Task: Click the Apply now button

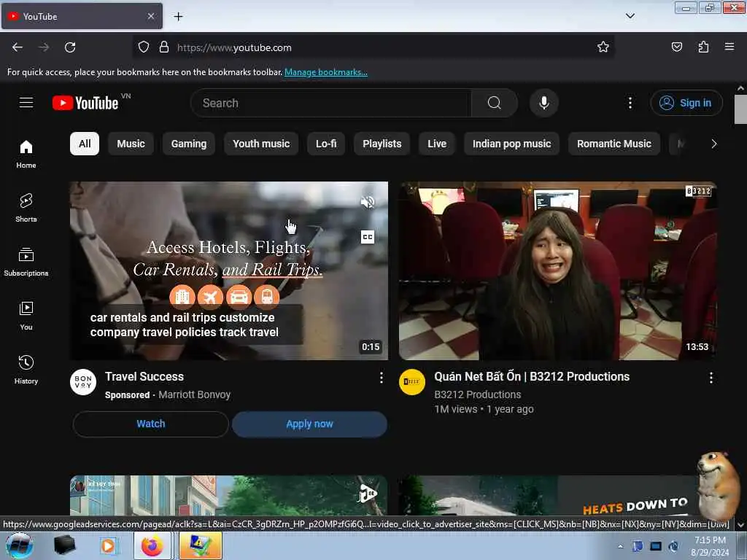Action: click(x=309, y=424)
